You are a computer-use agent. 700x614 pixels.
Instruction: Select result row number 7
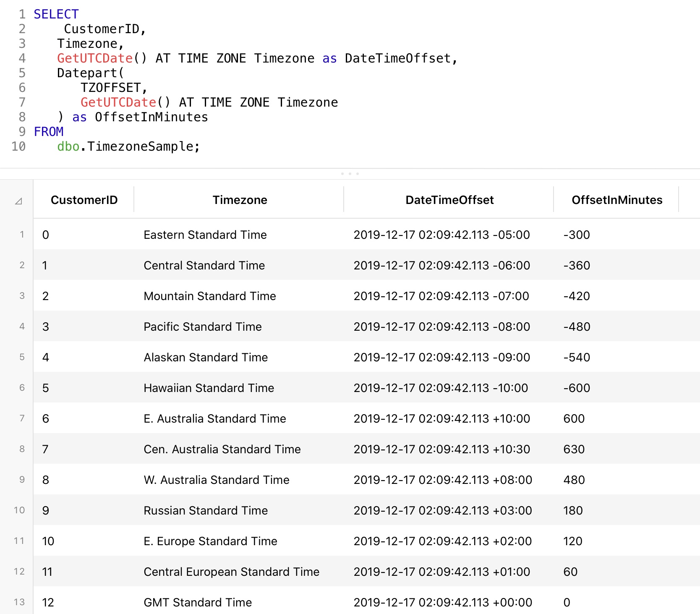click(x=22, y=418)
